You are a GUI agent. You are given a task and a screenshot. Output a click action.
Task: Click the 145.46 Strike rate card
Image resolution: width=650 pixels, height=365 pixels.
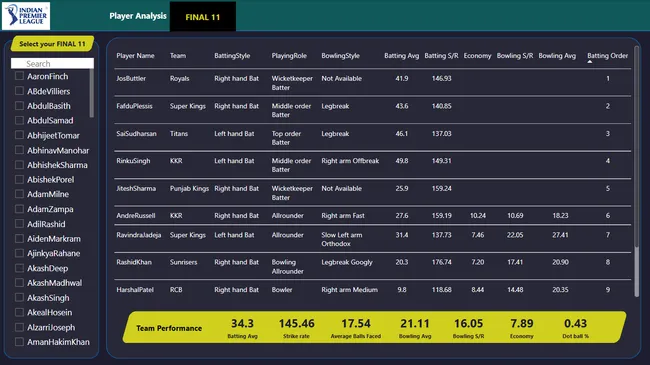point(296,328)
